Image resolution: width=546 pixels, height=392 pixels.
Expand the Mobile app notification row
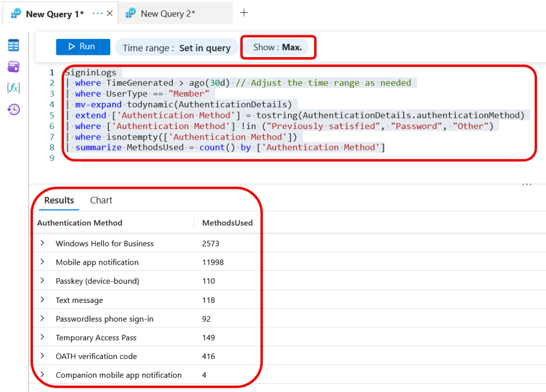tap(43, 262)
